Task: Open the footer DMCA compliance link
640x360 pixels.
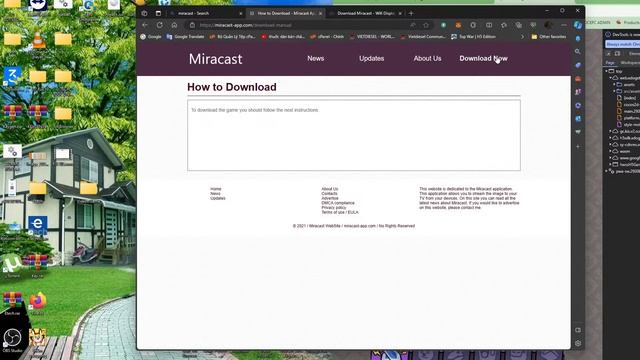Action: [338, 203]
